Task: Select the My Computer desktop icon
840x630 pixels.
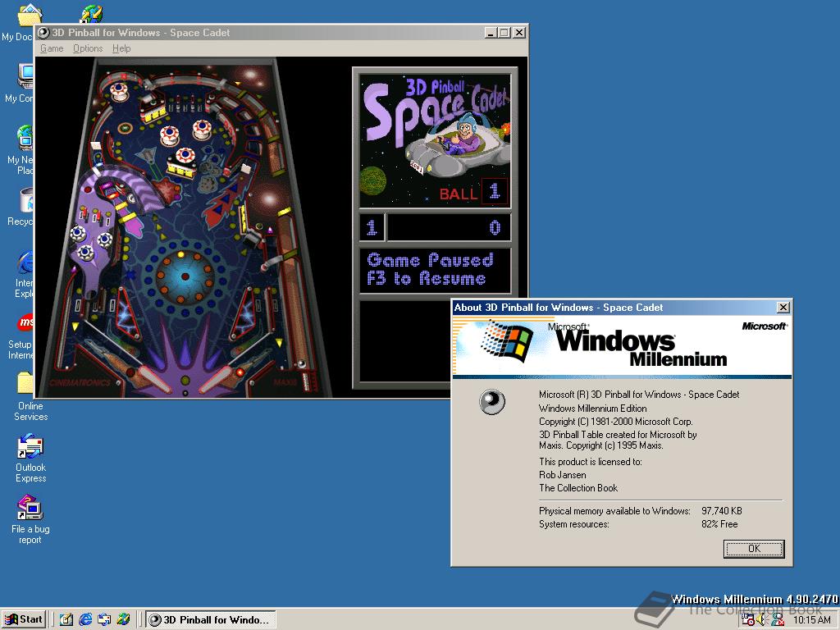Action: click(20, 83)
